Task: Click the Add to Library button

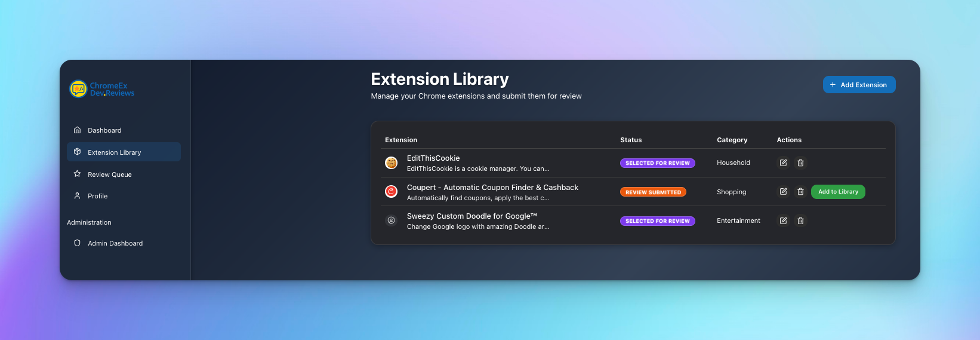Action: pos(838,191)
